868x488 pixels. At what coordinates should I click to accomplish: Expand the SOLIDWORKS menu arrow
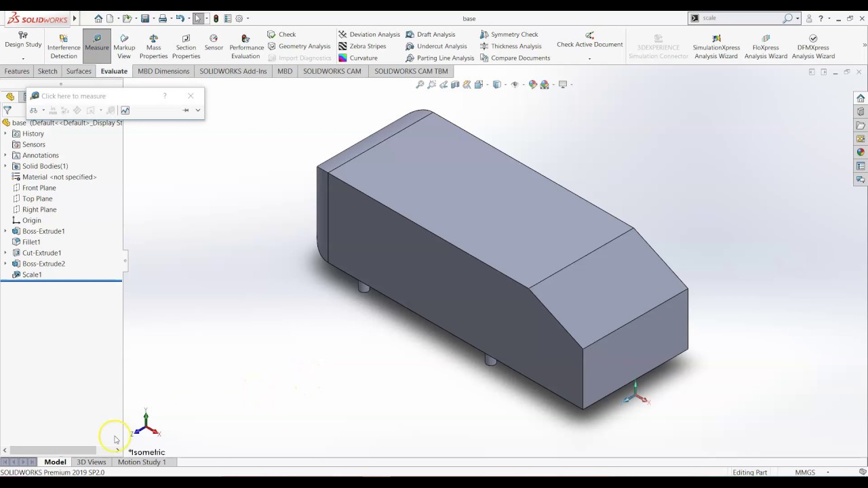(75, 18)
